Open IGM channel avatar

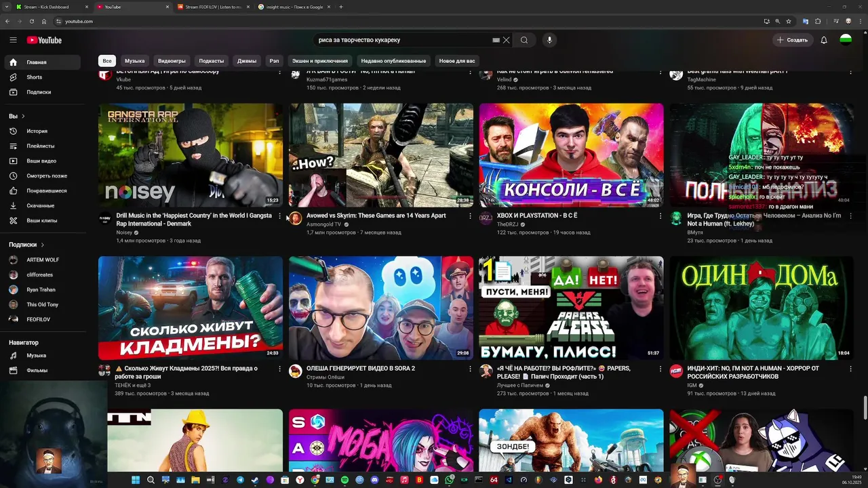pos(676,371)
